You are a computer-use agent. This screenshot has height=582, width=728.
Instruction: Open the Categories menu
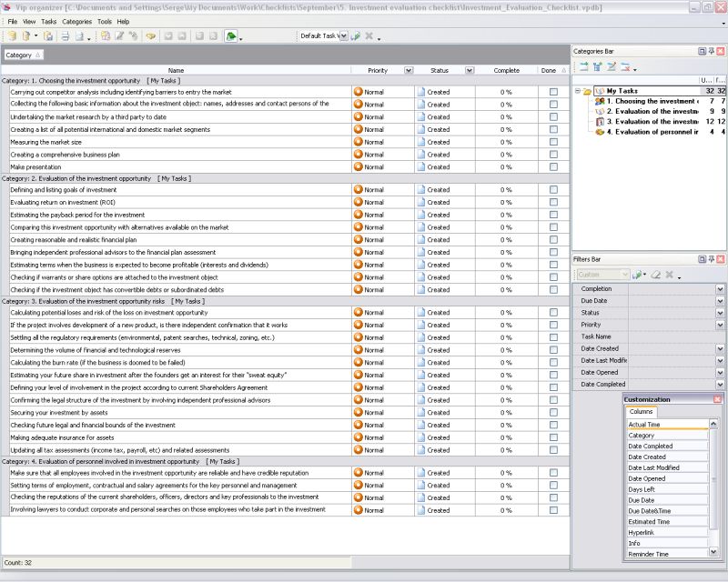click(76, 21)
